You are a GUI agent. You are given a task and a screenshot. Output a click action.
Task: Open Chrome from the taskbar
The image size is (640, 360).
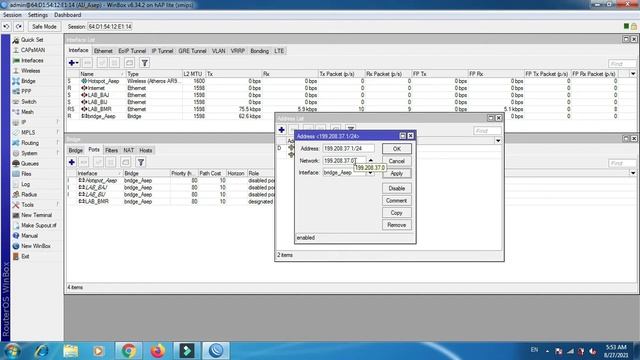click(129, 351)
